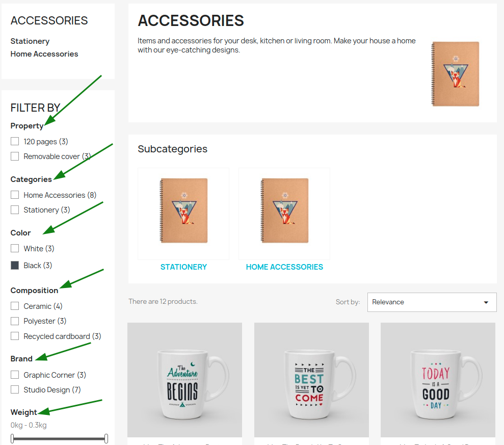The height and width of the screenshot is (445, 504).
Task: Select the Black color swatch filter
Action: pyautogui.click(x=15, y=265)
